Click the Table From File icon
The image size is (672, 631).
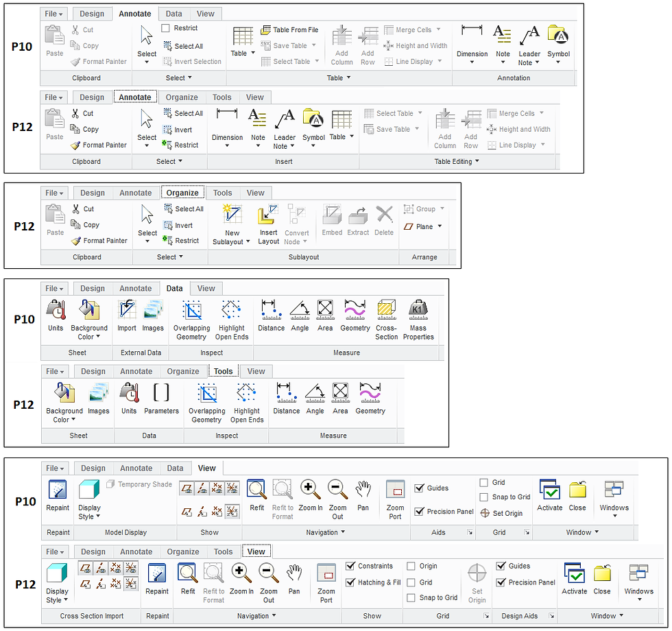pos(266,29)
